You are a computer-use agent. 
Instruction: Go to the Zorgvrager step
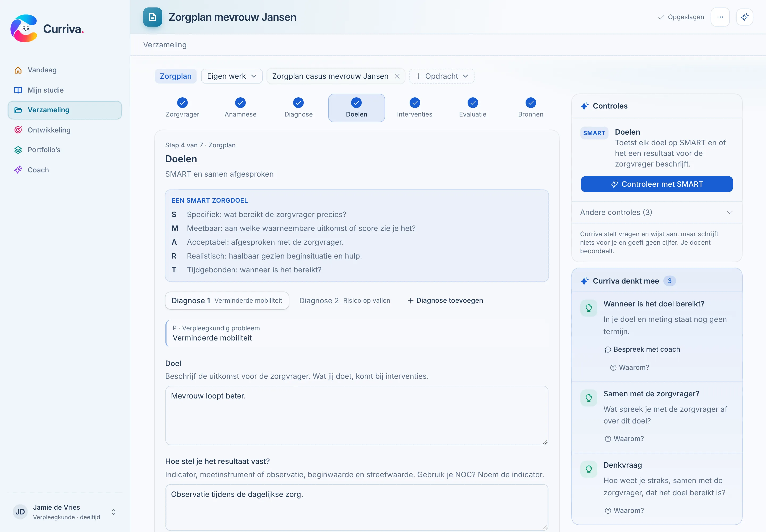(x=182, y=108)
